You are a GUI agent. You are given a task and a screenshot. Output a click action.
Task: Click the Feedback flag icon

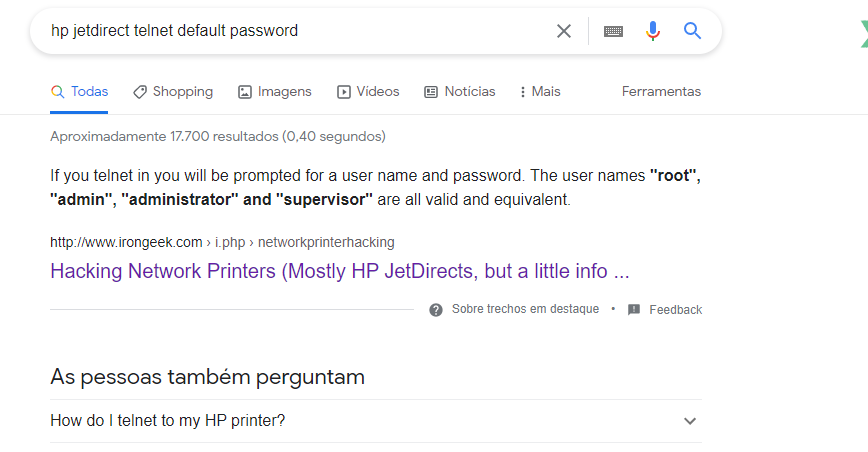point(633,310)
